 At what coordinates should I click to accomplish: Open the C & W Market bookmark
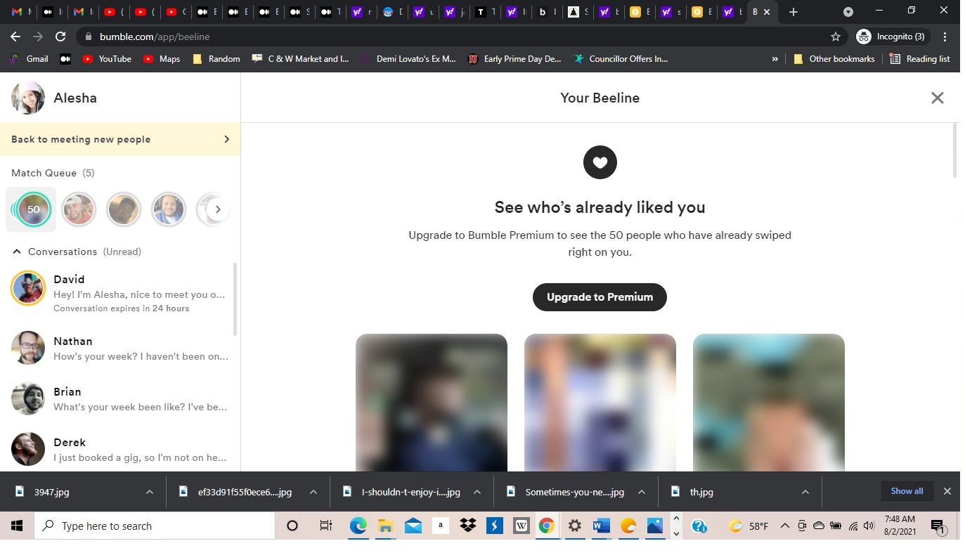(x=300, y=59)
